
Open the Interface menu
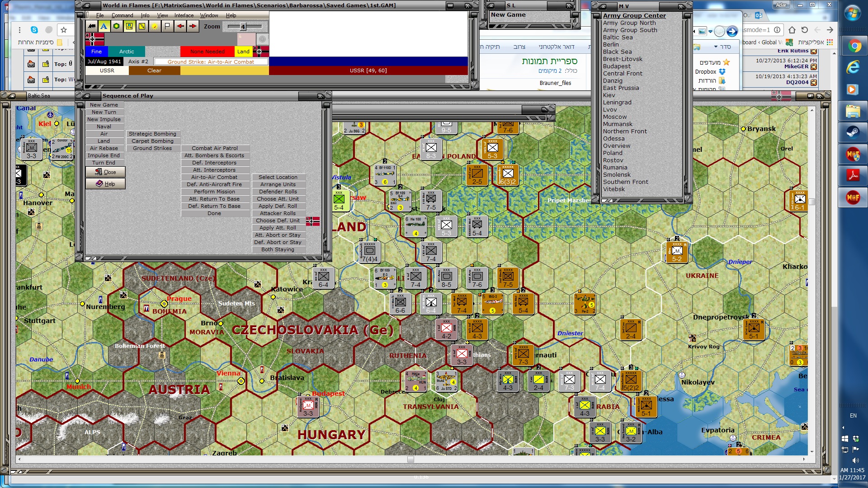pyautogui.click(x=184, y=15)
